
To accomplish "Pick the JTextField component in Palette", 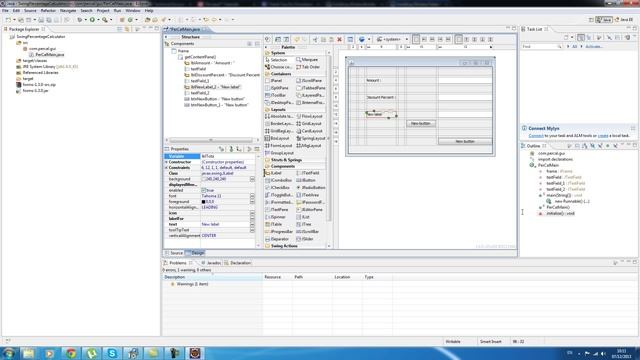I will (x=308, y=173).
